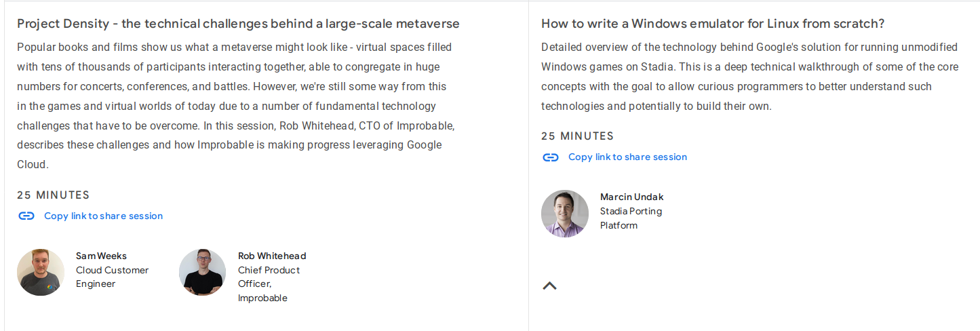This screenshot has width=980, height=331.
Task: Click Marcin Undak's profile photo
Action: pyautogui.click(x=565, y=213)
